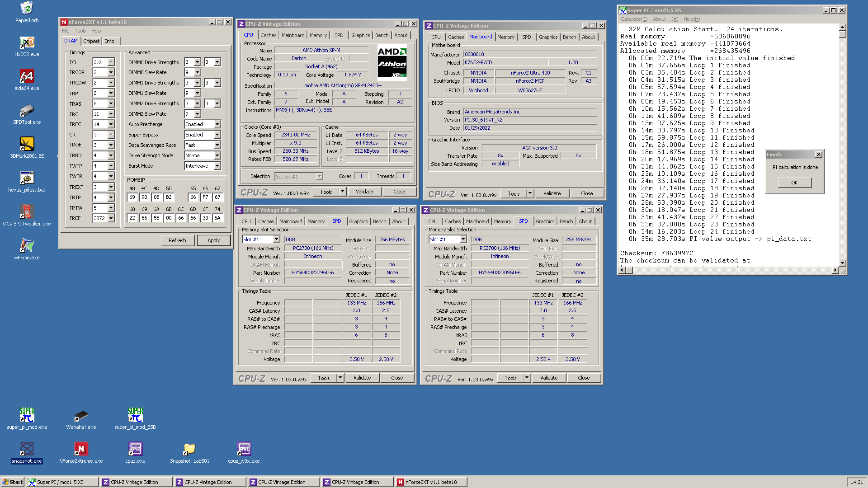Open Tools dropdown arrow in Mainboard CPU-Z

point(530,193)
